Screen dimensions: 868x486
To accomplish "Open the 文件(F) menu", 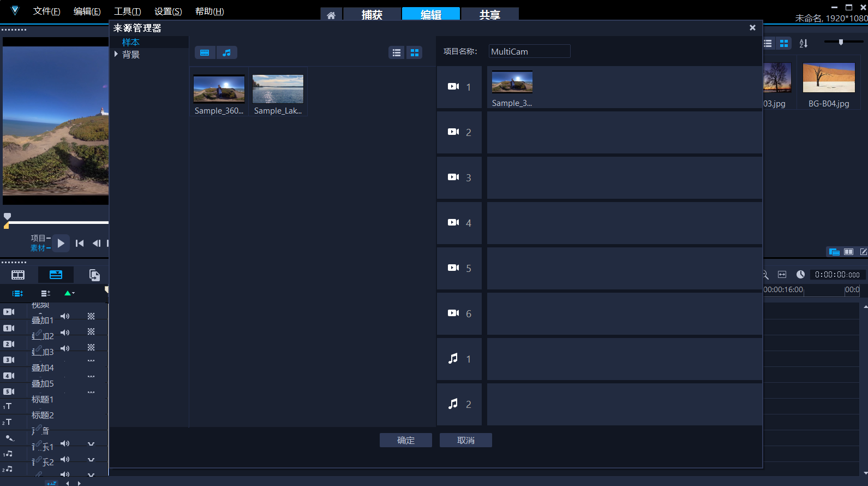I will pyautogui.click(x=46, y=11).
